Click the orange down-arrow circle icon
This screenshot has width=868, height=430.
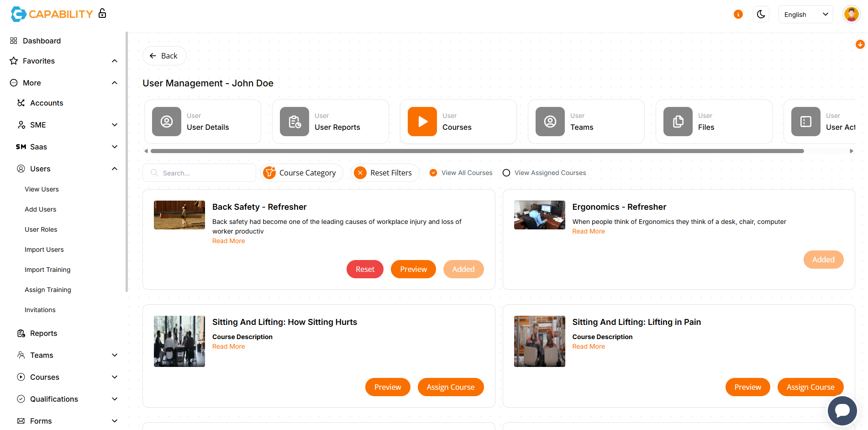860,44
